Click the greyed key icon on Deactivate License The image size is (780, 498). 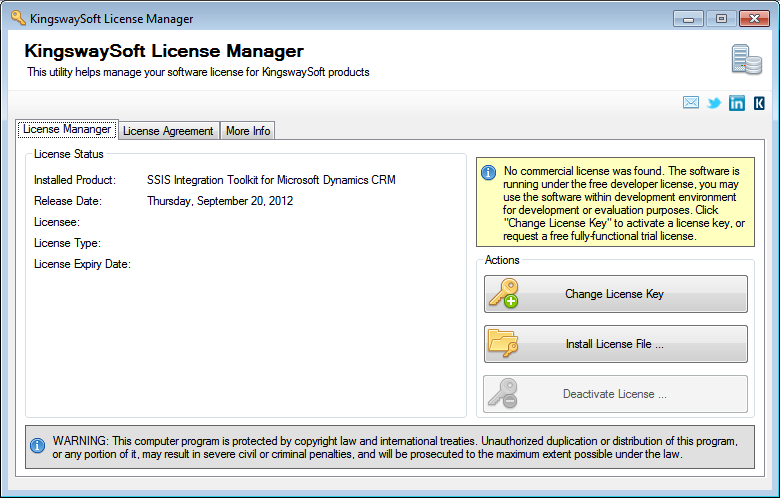503,393
